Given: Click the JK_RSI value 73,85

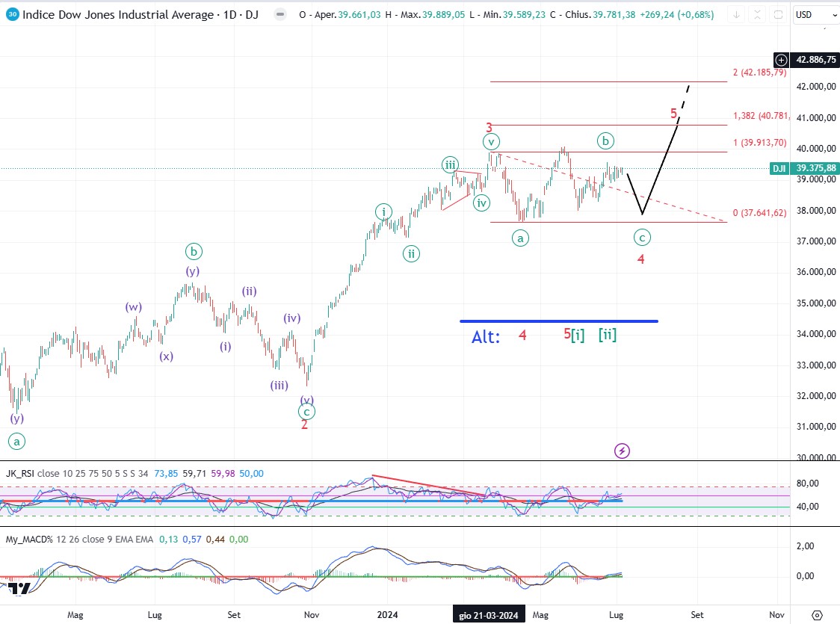Looking at the screenshot, I should (166, 474).
